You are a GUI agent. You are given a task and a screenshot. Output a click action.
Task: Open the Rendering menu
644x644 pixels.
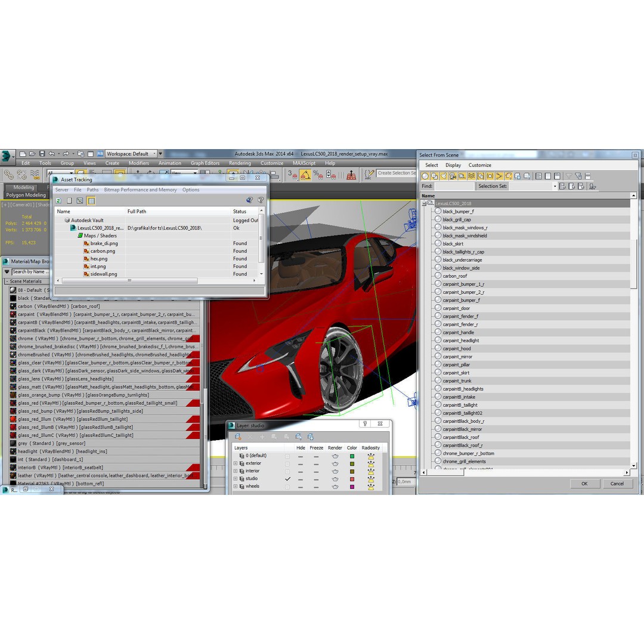click(240, 163)
